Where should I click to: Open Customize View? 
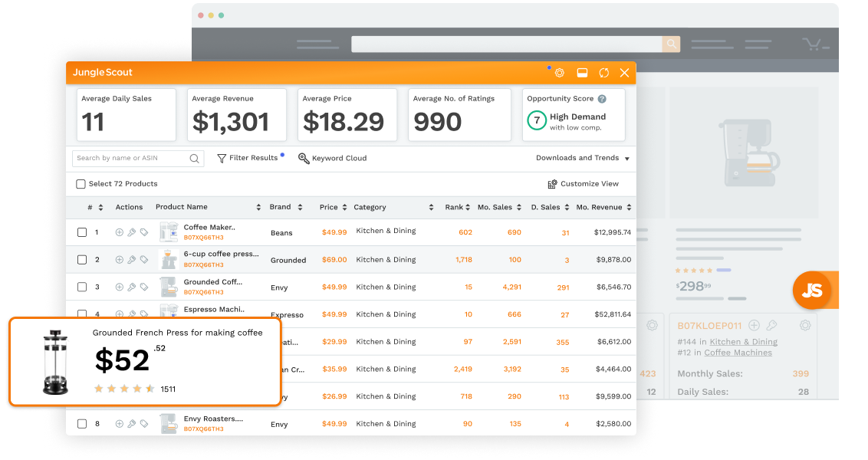click(x=583, y=184)
